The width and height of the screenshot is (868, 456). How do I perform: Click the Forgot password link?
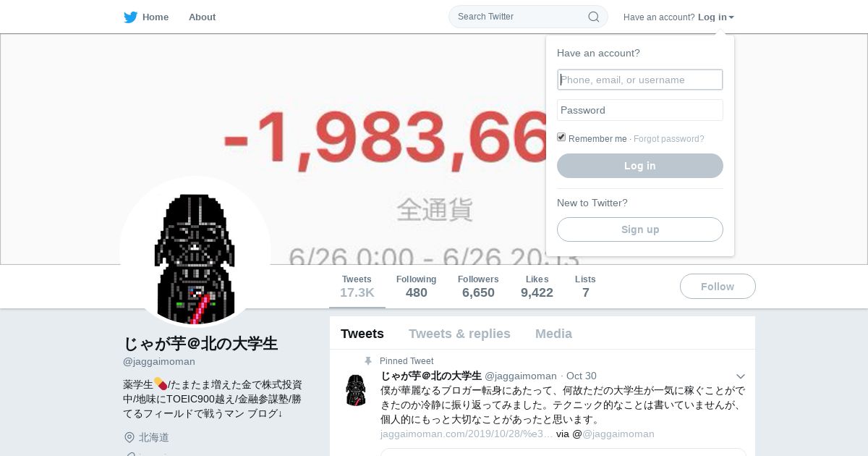tap(669, 139)
